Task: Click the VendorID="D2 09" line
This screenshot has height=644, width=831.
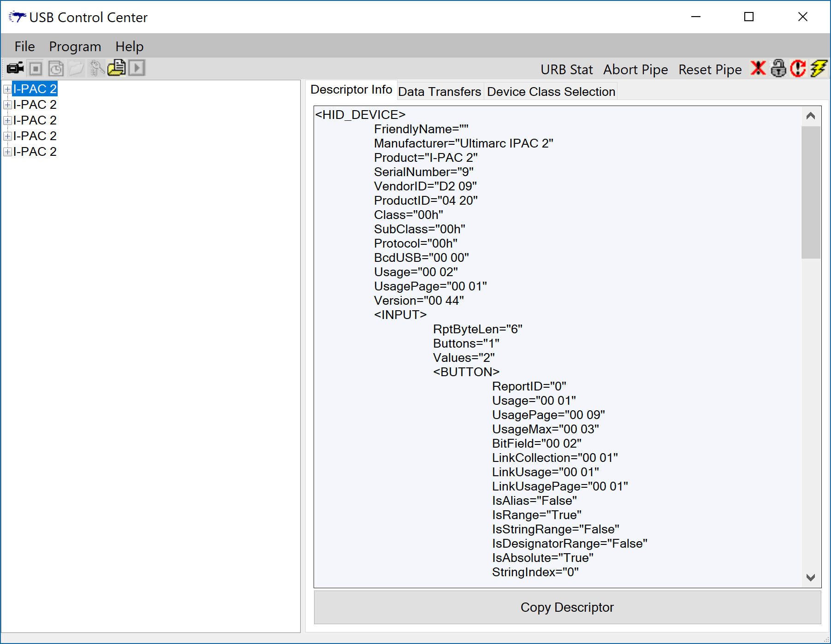Action: click(425, 186)
